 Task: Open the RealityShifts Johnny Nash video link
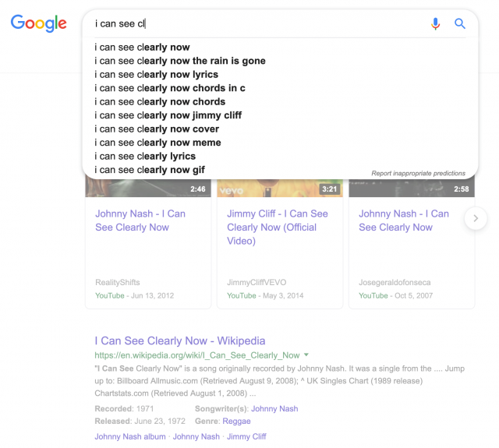coord(140,220)
